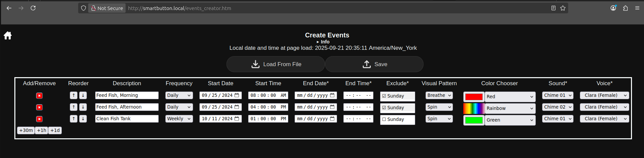Open Frequency dropdown for Feed Fish, Afternoon
Viewport: 644px width, 158px height.
coord(179,107)
